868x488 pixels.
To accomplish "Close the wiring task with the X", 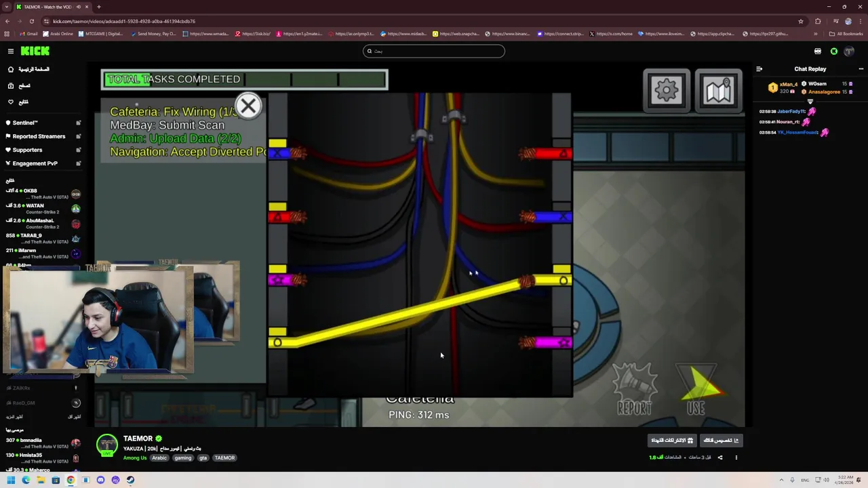I will 248,106.
